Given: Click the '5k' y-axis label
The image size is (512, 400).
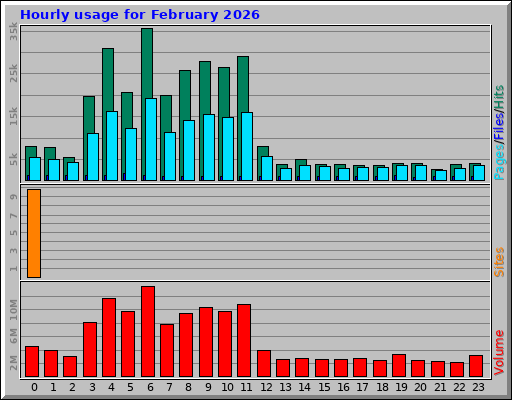Looking at the screenshot, I should (13, 159).
